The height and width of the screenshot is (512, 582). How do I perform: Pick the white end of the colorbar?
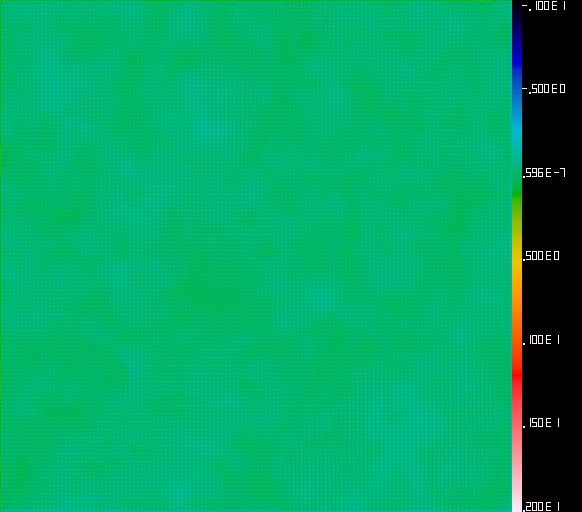point(517,505)
